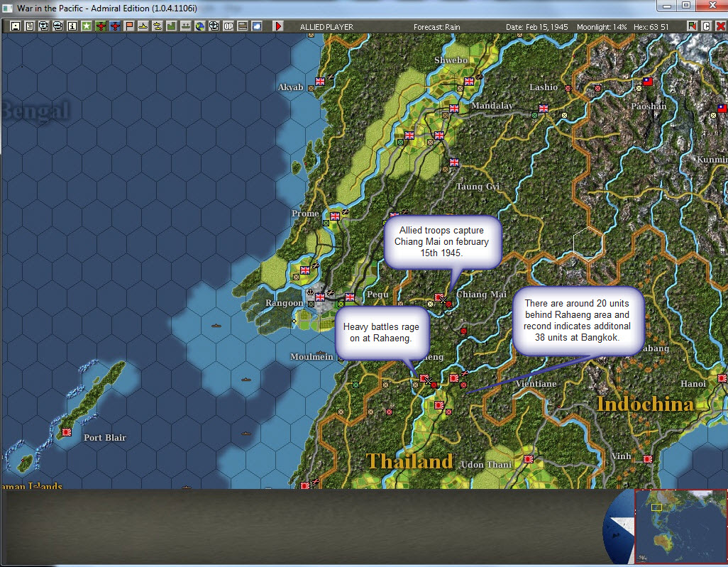This screenshot has height=567, width=728.
Task: Click the ground units on green icon
Action: [186, 26]
